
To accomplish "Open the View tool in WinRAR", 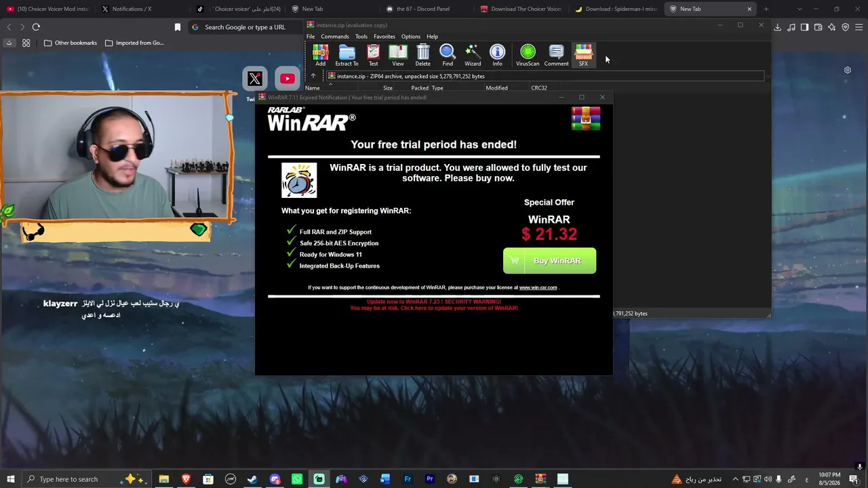I will (398, 55).
